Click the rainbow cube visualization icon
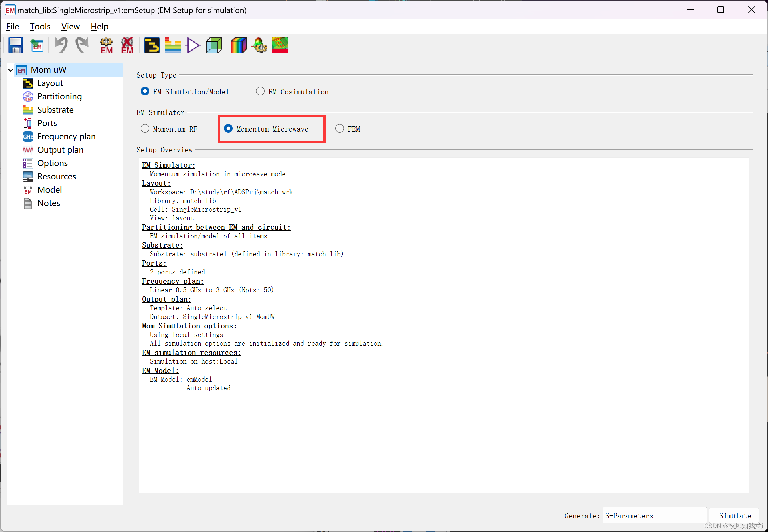768x532 pixels. pyautogui.click(x=238, y=45)
